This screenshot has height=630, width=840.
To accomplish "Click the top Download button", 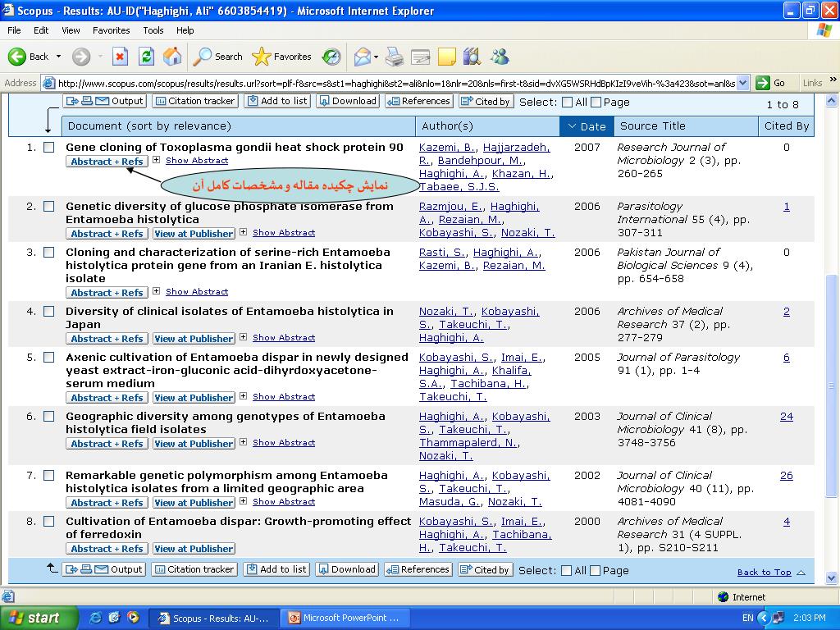I will (x=348, y=101).
